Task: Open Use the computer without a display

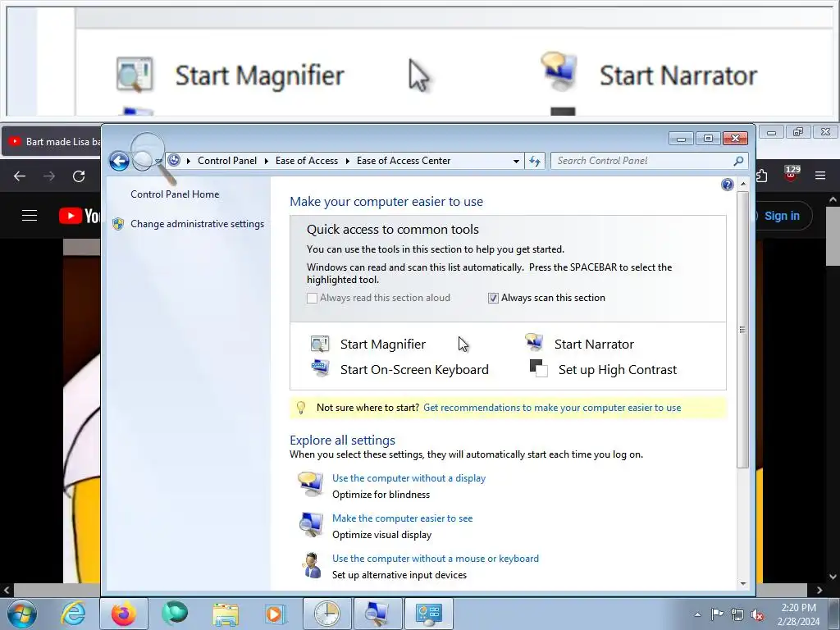Action: 409,478
